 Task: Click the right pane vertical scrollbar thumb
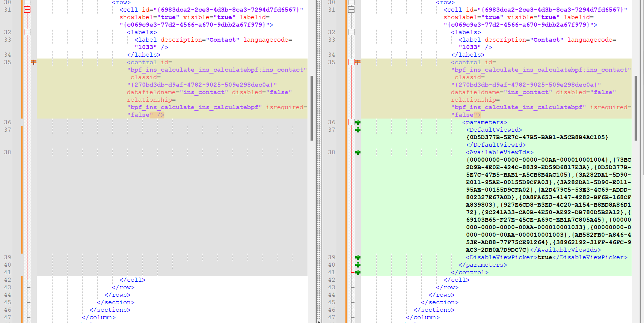(x=636, y=108)
